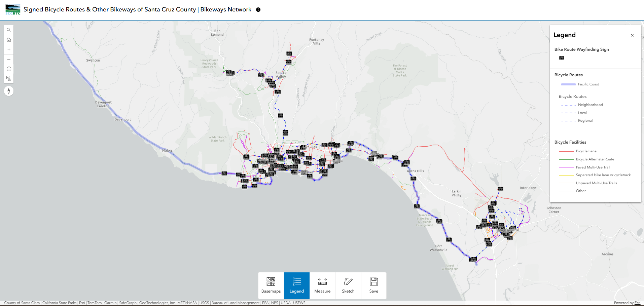Screen dimensions: 644x306
Task: Reset the compass orientation to north
Action: point(9,91)
